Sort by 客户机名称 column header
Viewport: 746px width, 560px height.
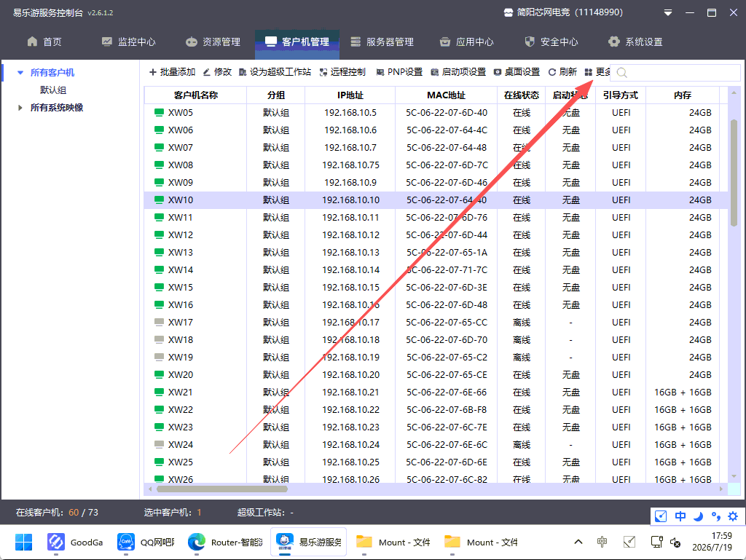195,95
